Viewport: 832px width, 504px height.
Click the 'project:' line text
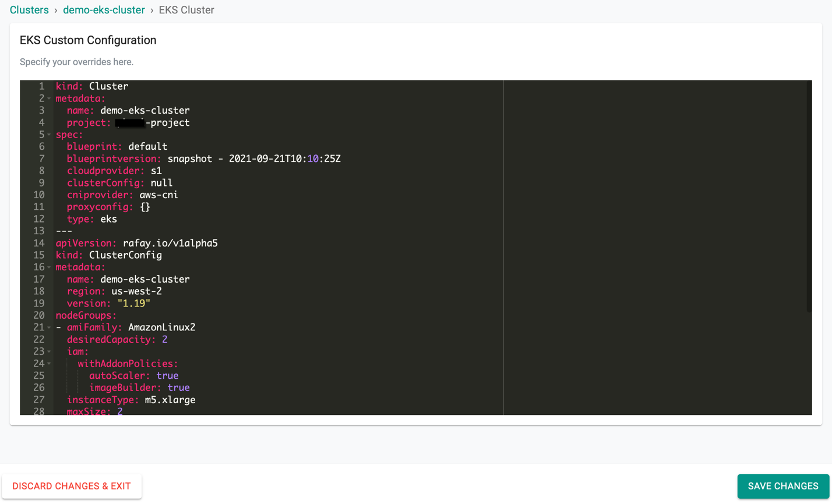[x=128, y=122]
